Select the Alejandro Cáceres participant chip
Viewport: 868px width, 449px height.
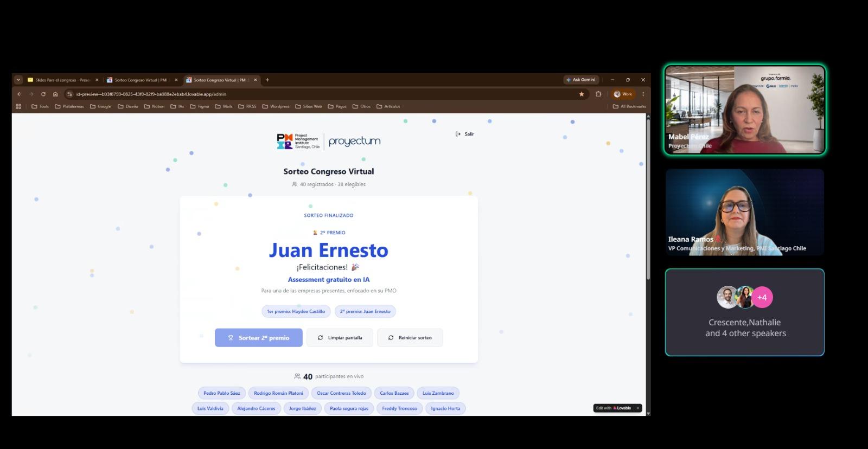click(x=256, y=408)
